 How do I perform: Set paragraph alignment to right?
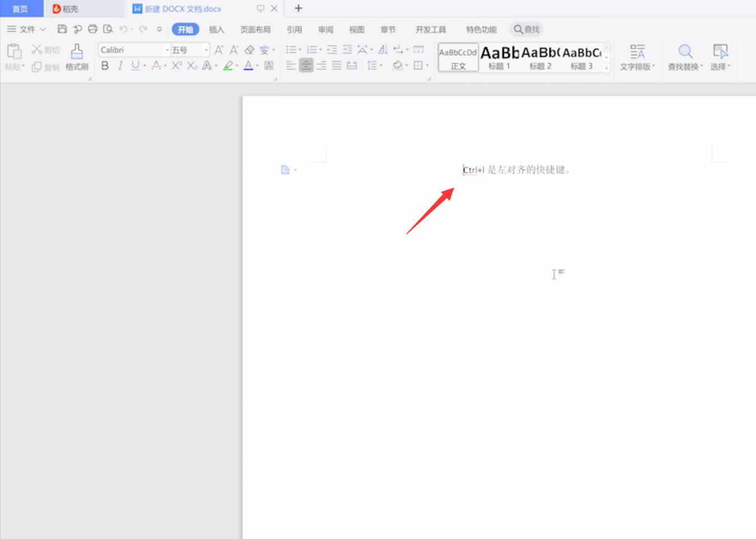tap(321, 65)
